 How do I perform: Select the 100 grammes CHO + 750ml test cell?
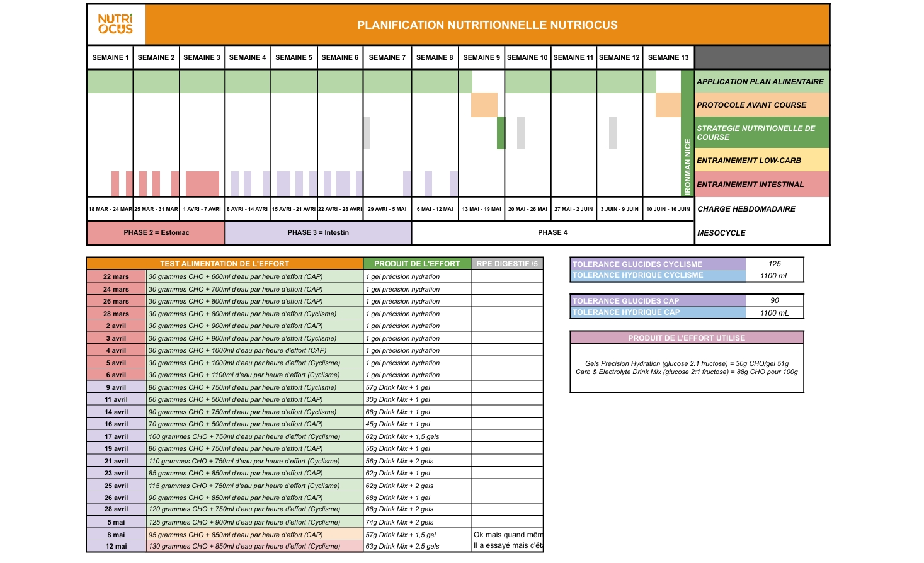(255, 436)
